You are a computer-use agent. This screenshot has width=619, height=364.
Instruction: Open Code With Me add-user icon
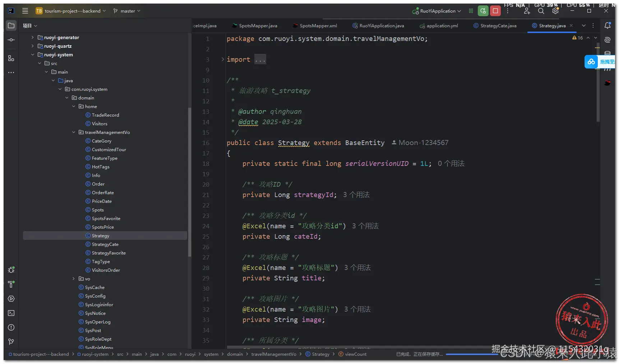[527, 11]
